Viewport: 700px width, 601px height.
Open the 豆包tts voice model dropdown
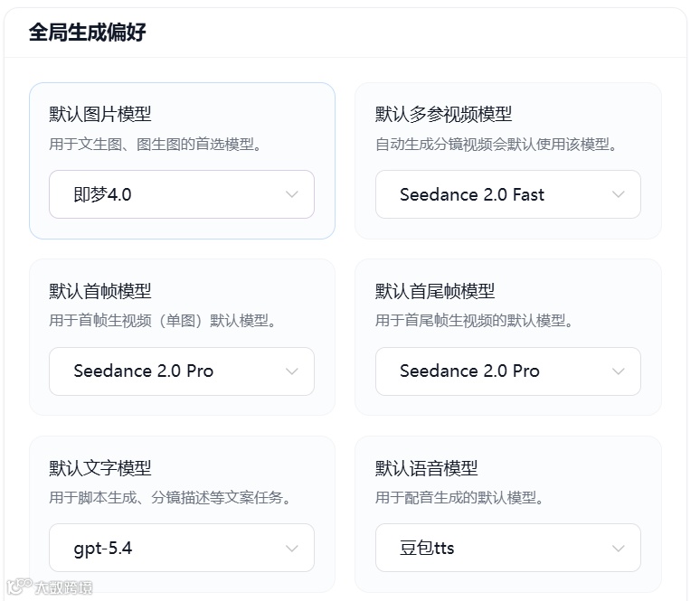point(507,549)
